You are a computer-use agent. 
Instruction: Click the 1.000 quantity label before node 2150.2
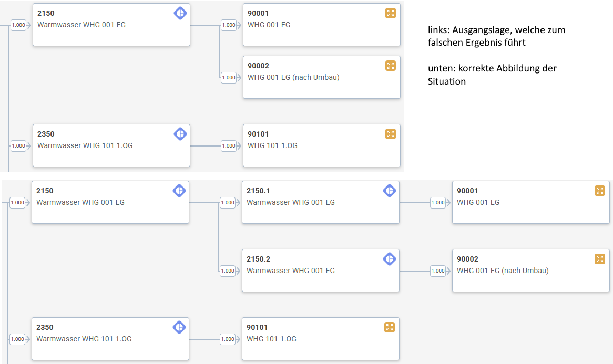pos(228,271)
